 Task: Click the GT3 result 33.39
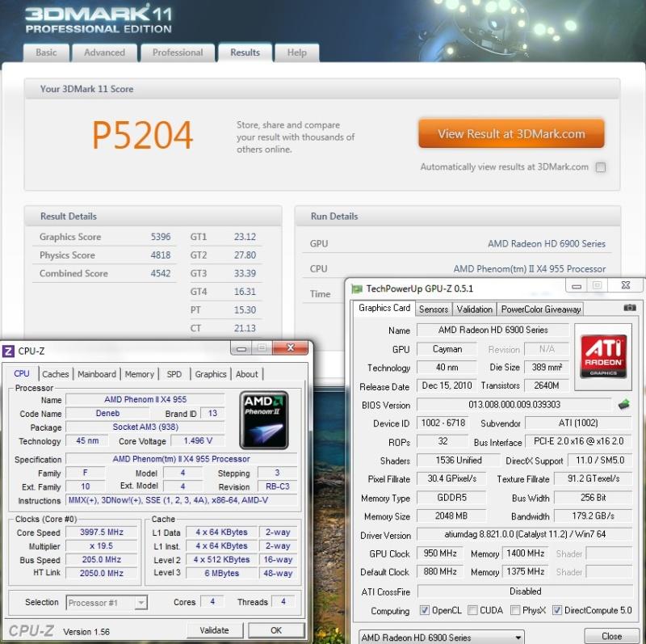tap(245, 273)
